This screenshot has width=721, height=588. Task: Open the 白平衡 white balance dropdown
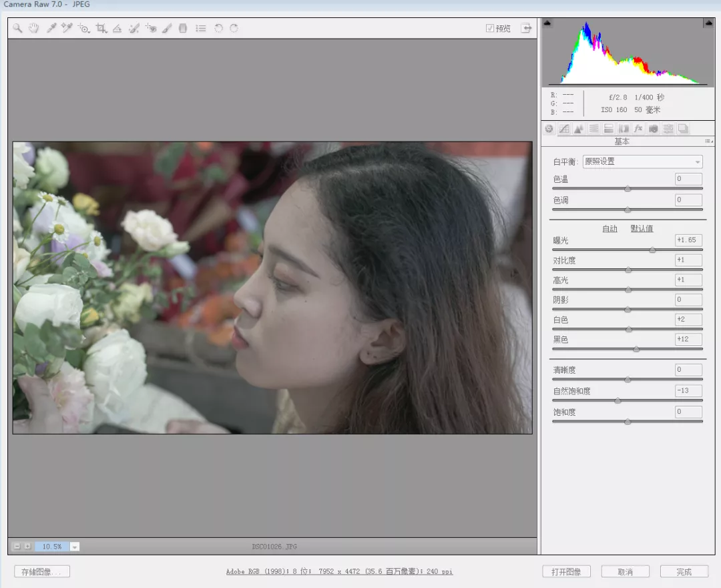pyautogui.click(x=642, y=162)
